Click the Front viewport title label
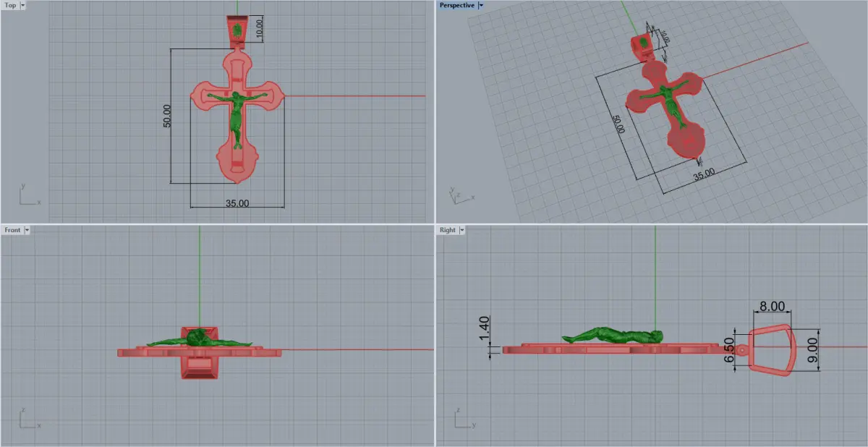The width and height of the screenshot is (868, 447). [12, 230]
